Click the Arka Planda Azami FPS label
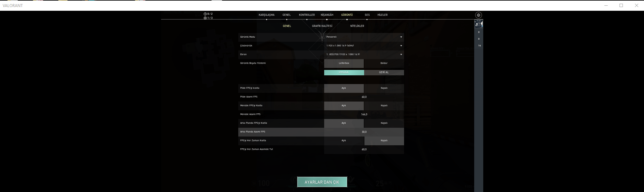644x192 pixels. point(253,132)
